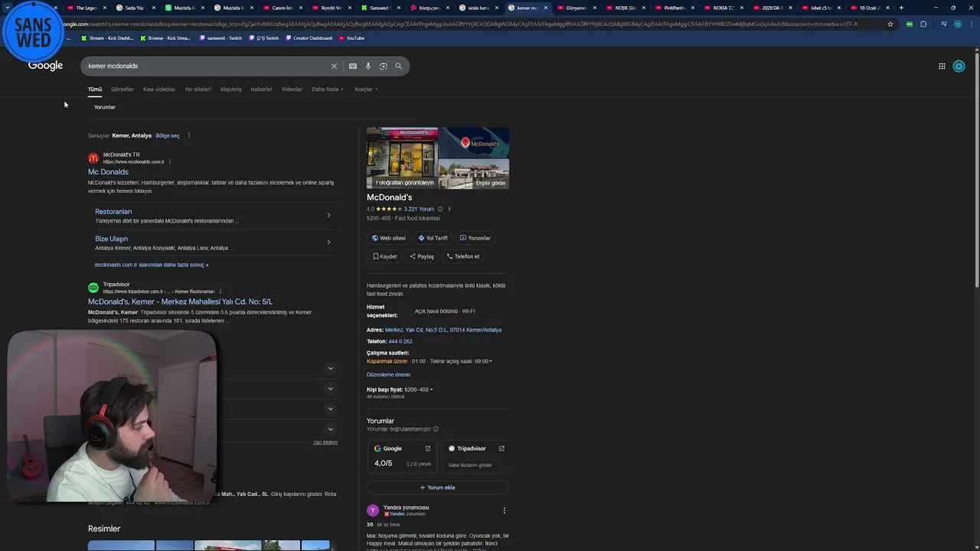Image resolution: width=980 pixels, height=551 pixels.
Task: Open the browser extensions puzzle icon
Action: [x=923, y=24]
